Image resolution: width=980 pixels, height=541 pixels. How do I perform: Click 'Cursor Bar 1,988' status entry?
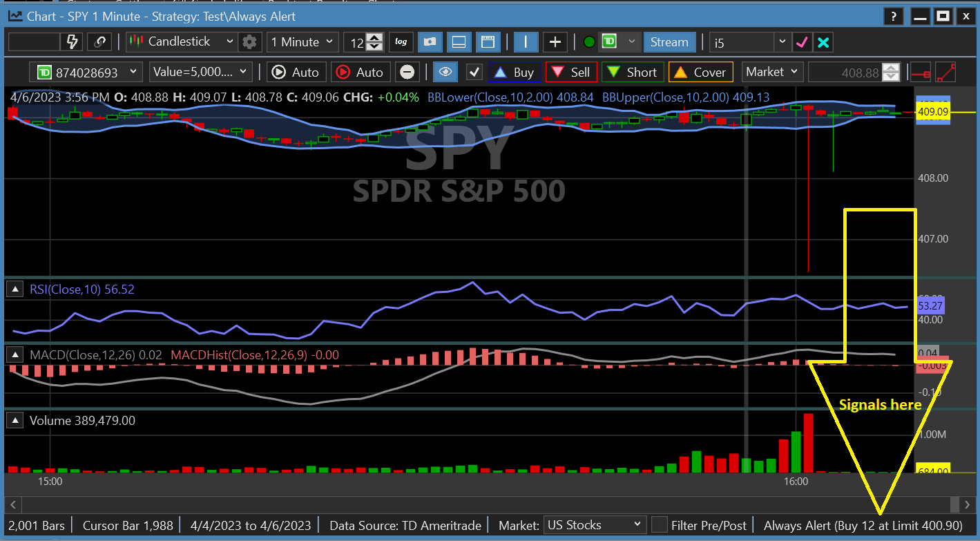point(128,526)
